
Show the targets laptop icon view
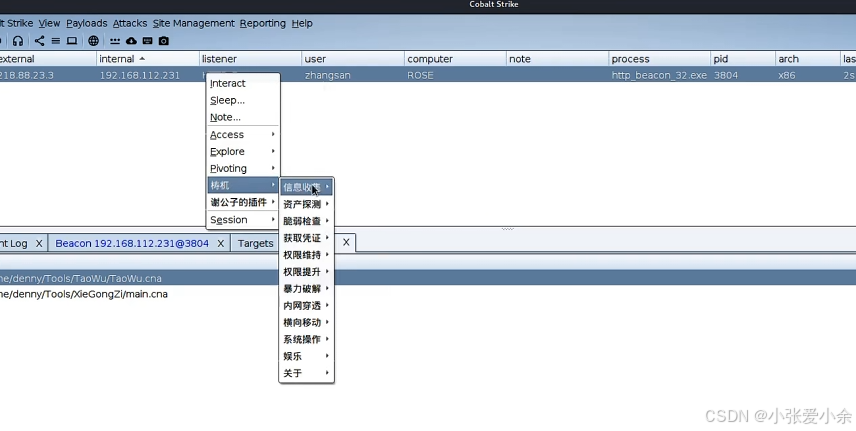72,41
